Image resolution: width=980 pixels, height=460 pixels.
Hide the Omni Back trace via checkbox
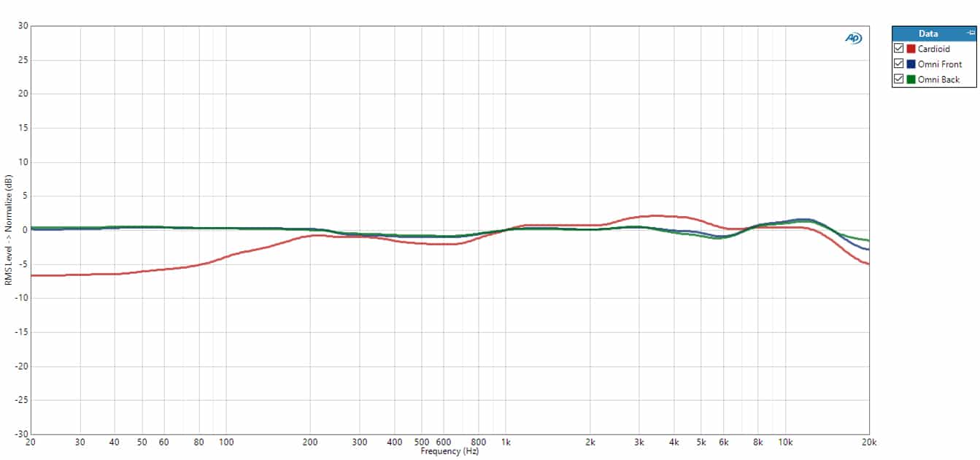point(899,80)
